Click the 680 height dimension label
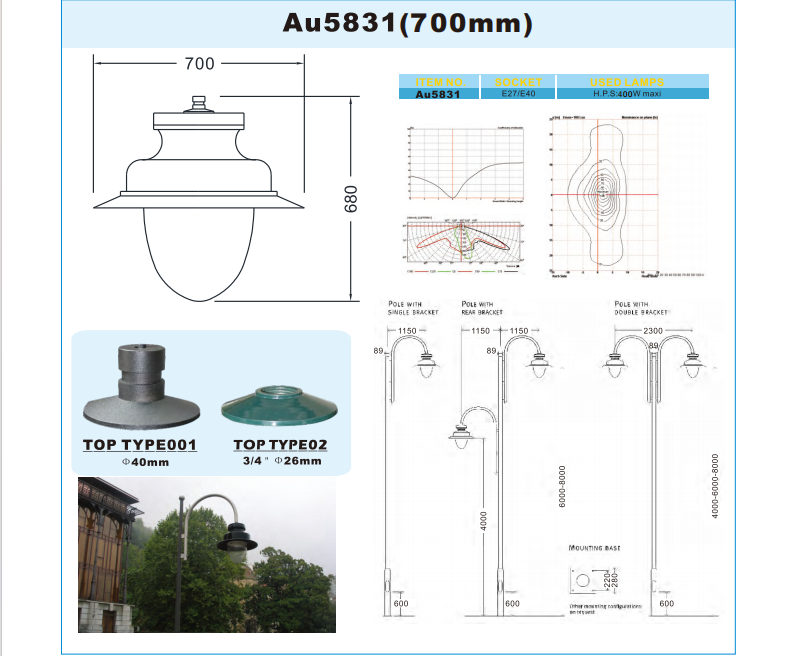The image size is (795, 656). tap(350, 198)
